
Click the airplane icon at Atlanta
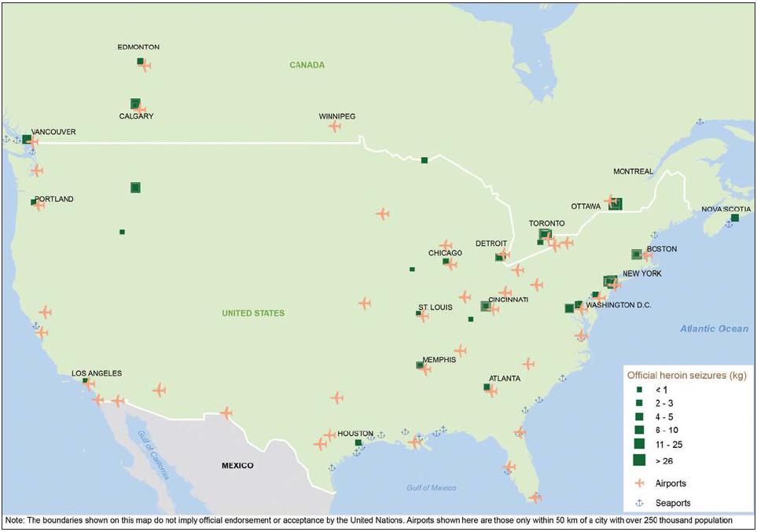492,391
